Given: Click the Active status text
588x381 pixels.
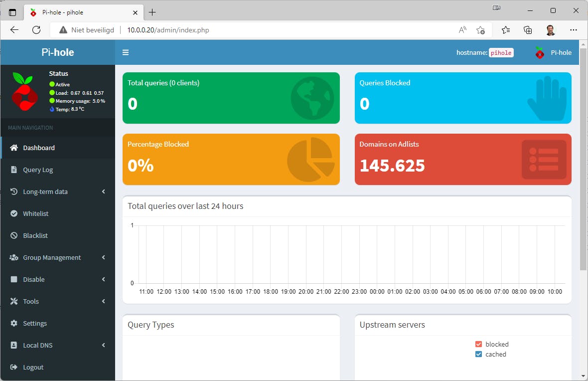Looking at the screenshot, I should tap(63, 84).
